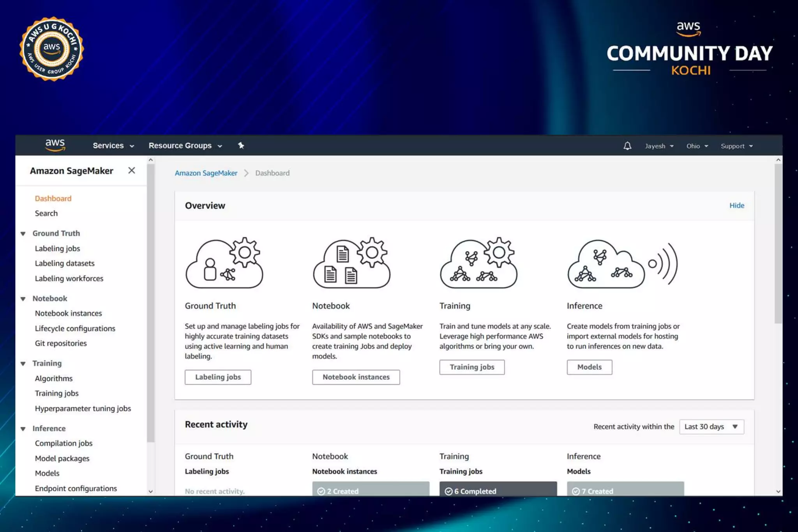Collapse the Notebook sidebar section
Image resolution: width=798 pixels, height=532 pixels.
tap(23, 299)
